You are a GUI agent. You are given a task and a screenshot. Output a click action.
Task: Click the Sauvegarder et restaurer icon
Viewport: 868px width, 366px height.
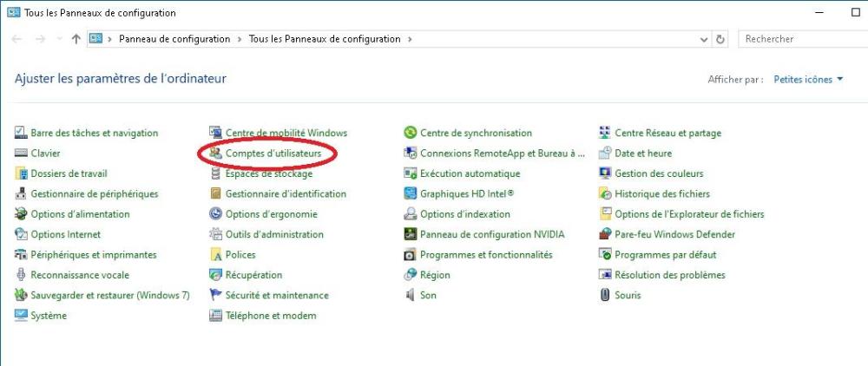(21, 295)
